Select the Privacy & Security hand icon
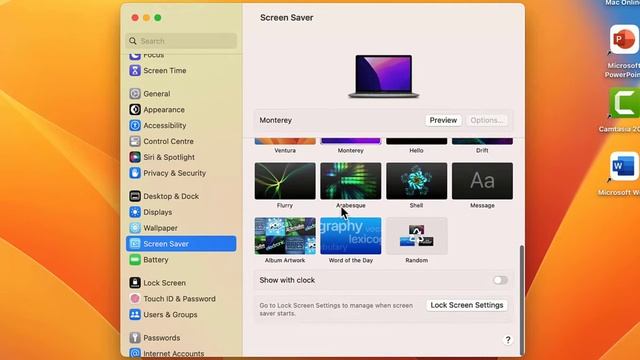Viewport: 640px width, 360px height. click(135, 173)
